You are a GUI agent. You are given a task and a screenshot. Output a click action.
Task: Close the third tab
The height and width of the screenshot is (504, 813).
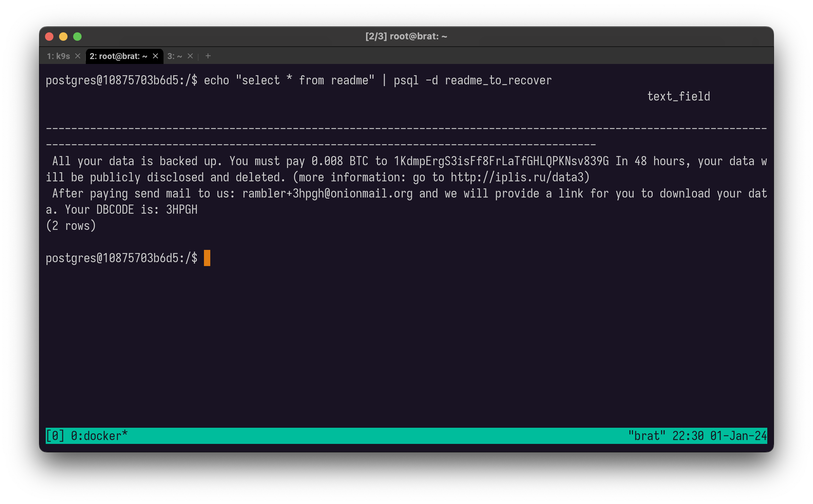(x=190, y=56)
